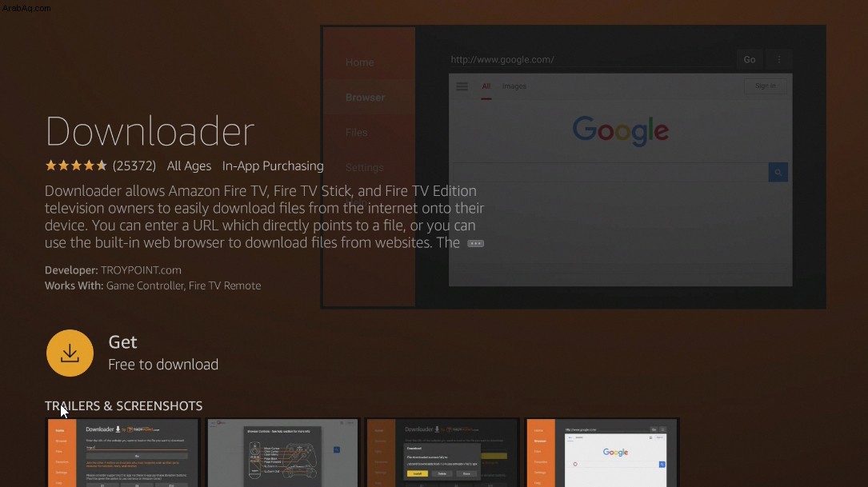Click the Google logo in the preview
This screenshot has height=487, width=868.
click(x=621, y=130)
